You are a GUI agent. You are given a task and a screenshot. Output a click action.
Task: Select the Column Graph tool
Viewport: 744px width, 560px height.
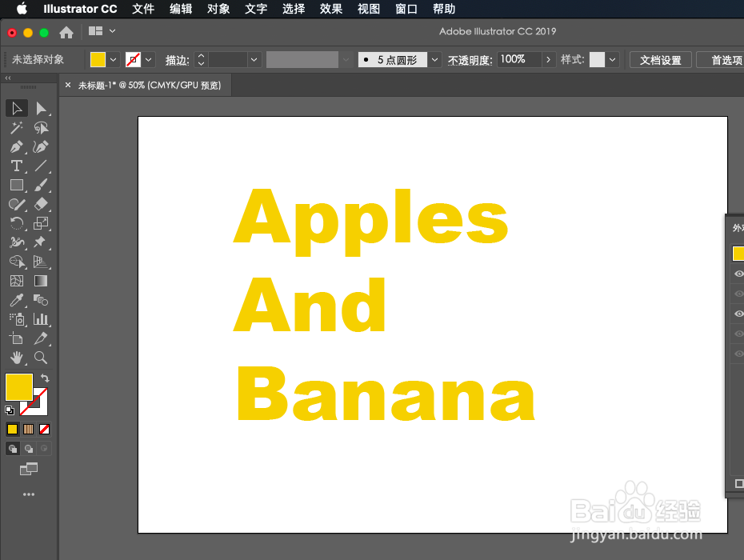click(x=42, y=319)
